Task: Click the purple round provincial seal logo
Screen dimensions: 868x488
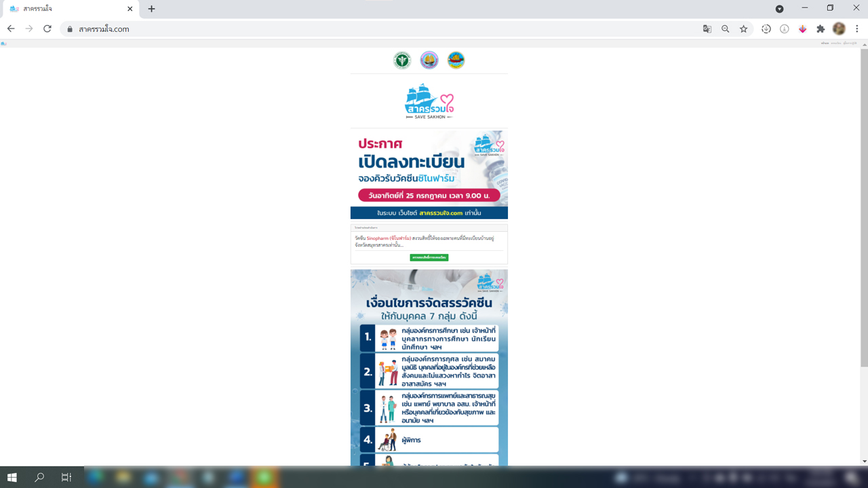Action: pyautogui.click(x=429, y=60)
